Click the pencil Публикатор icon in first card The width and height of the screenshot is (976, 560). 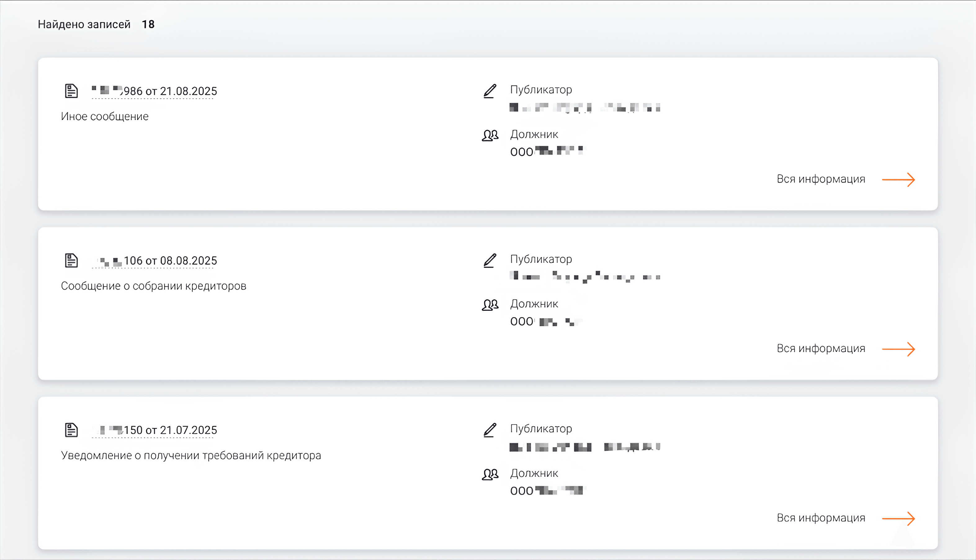pos(490,91)
